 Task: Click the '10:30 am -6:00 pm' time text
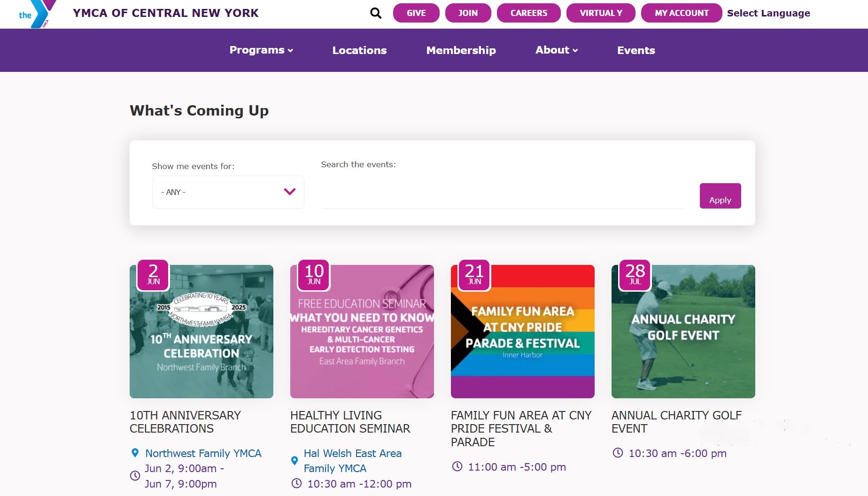click(x=678, y=453)
